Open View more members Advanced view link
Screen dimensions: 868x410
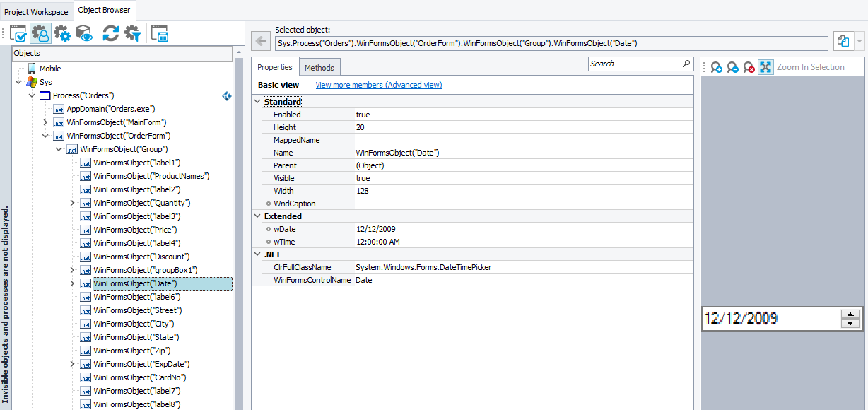[379, 84]
